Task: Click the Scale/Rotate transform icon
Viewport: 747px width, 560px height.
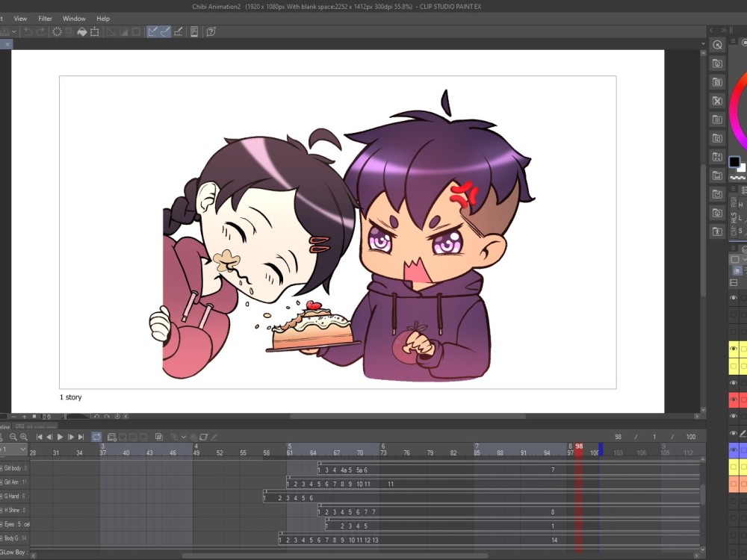Action: (95, 32)
